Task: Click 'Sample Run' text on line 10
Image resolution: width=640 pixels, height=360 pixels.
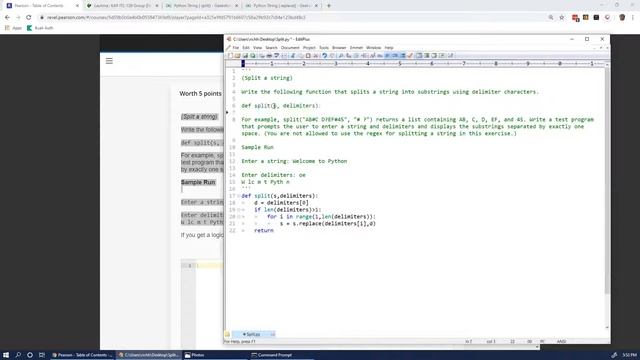Action: click(x=257, y=147)
